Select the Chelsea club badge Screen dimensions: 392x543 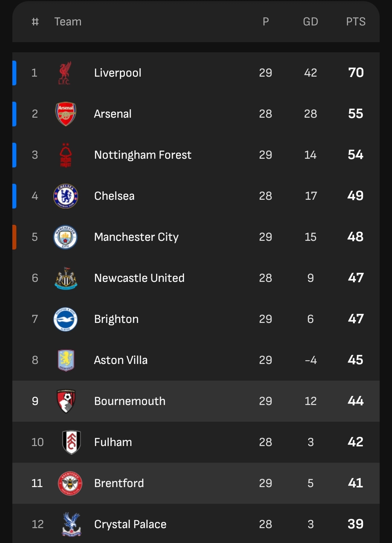(x=66, y=196)
